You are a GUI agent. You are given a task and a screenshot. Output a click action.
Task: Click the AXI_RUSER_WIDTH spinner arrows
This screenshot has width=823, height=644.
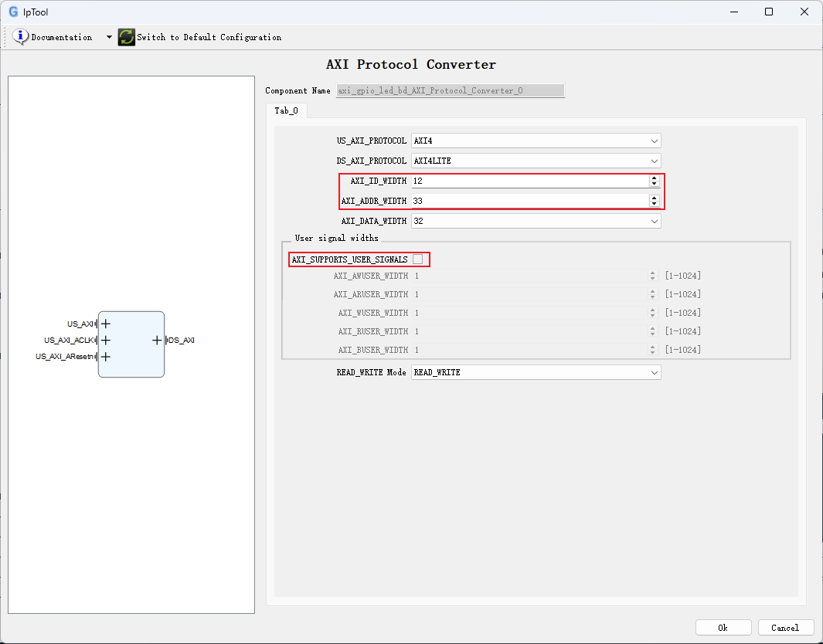pos(652,331)
